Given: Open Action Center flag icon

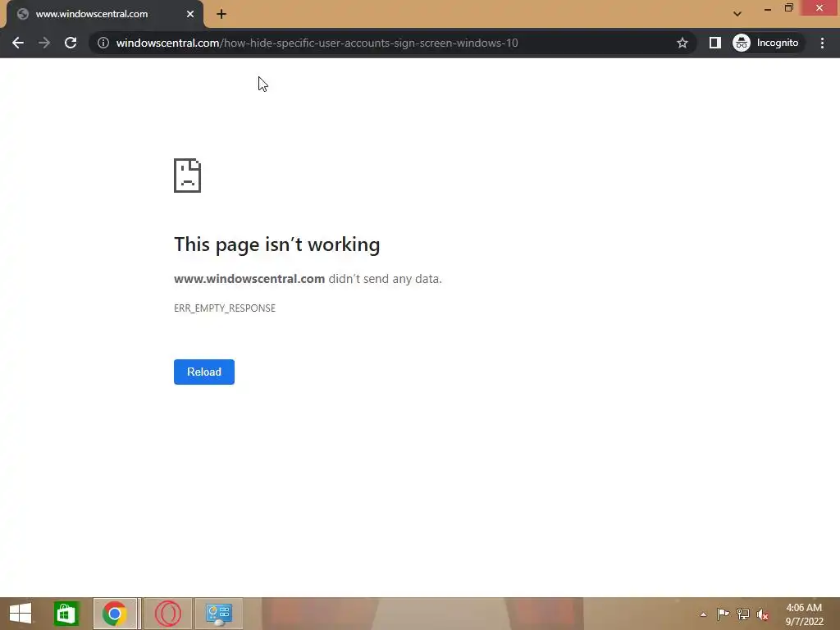Looking at the screenshot, I should pos(723,614).
